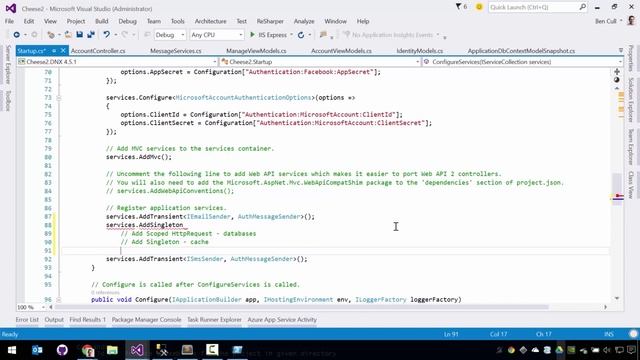The width and height of the screenshot is (640, 360).
Task: Open the ReSharper menu
Action: coord(270,21)
